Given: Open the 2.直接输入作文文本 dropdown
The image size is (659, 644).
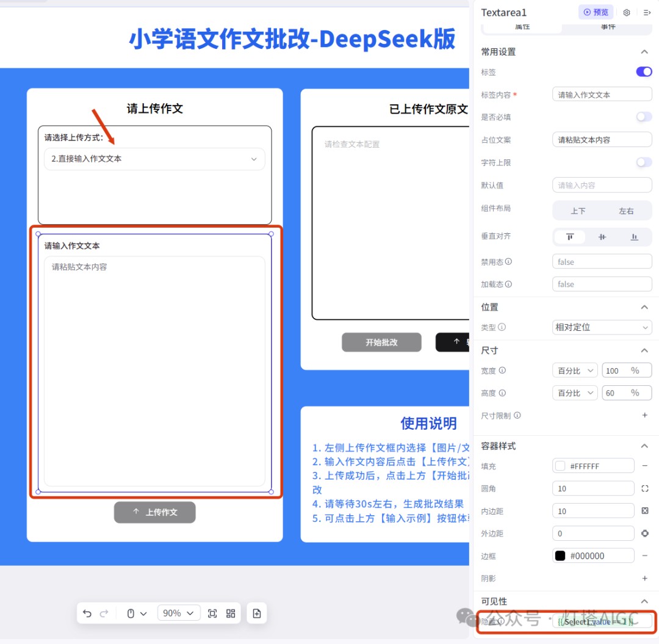Looking at the screenshot, I should [154, 159].
